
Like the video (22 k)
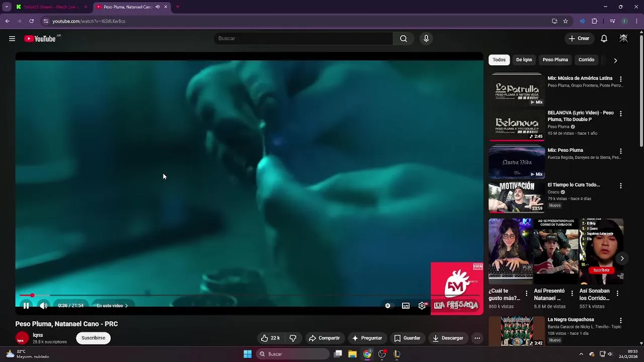point(270,338)
